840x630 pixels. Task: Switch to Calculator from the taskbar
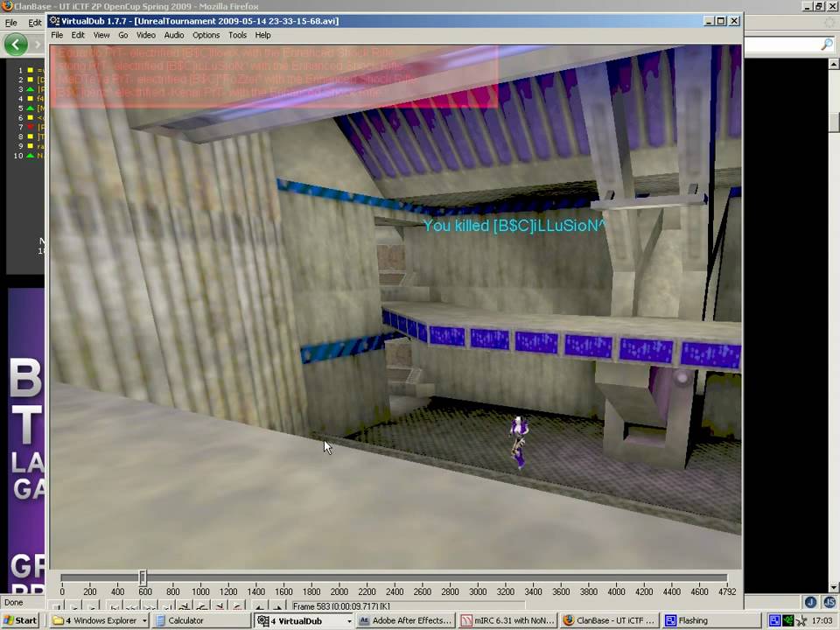click(x=201, y=620)
